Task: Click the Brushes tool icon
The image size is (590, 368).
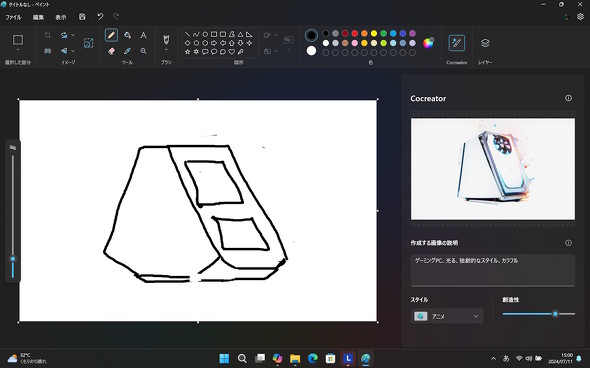Action: click(166, 40)
